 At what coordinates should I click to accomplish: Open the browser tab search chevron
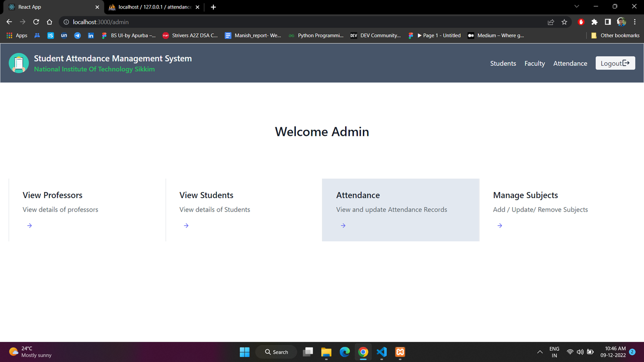(577, 7)
